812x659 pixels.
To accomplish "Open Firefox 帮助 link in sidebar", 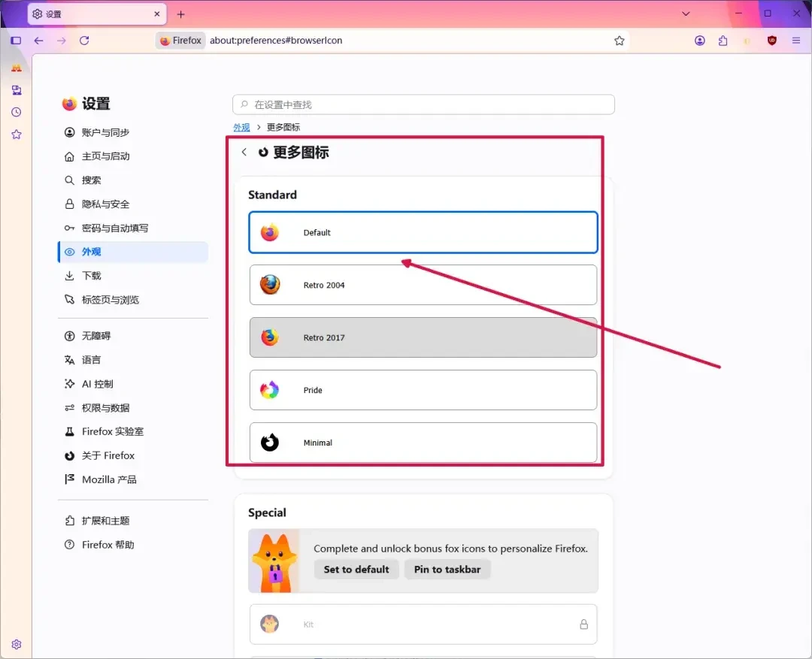I will 133,545.
